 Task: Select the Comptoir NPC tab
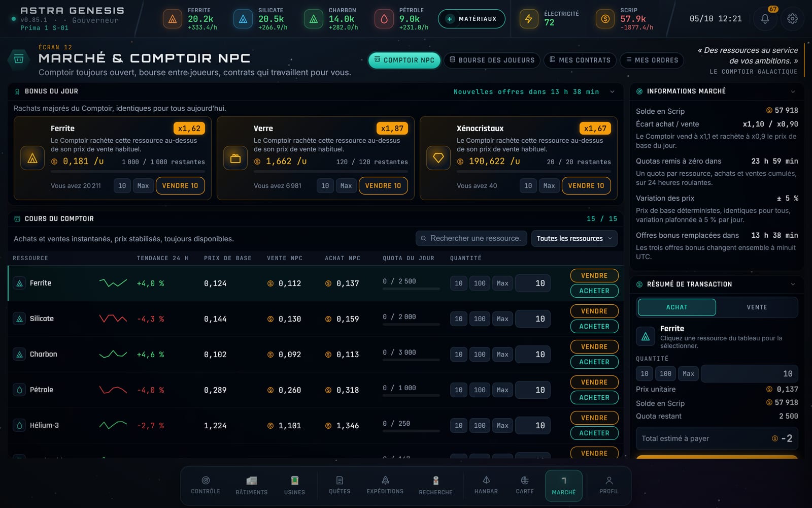pos(404,60)
